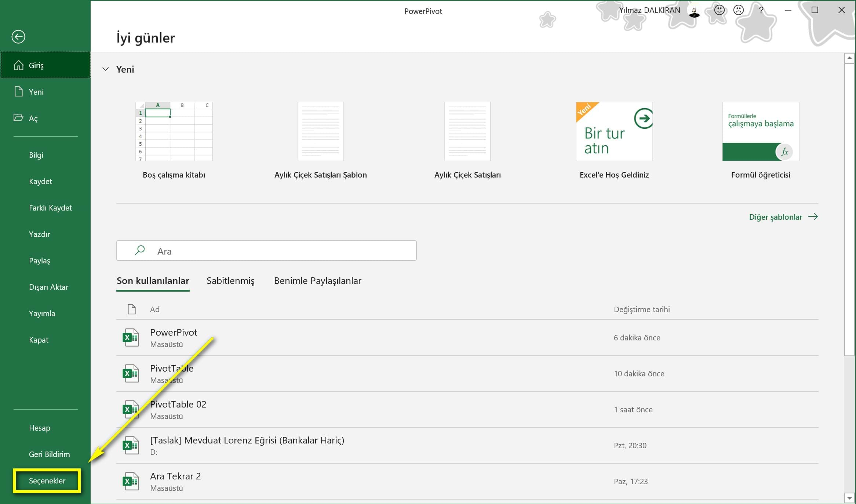
Task: Click the Pzt, 20:30 date entry
Action: click(x=630, y=446)
